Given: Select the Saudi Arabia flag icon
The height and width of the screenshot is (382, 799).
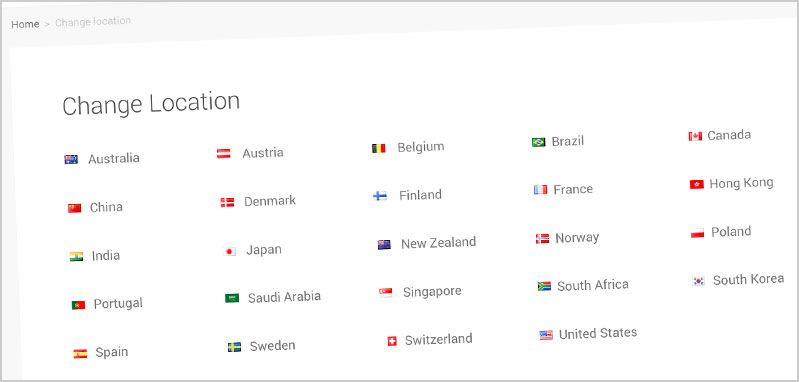Looking at the screenshot, I should (232, 298).
